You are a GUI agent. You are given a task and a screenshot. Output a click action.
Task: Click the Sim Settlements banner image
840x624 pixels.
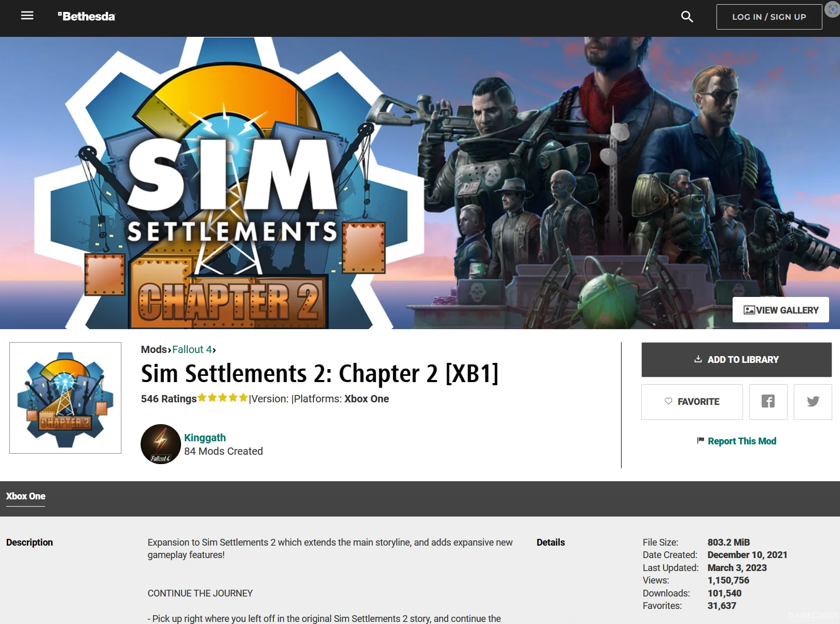(420, 183)
